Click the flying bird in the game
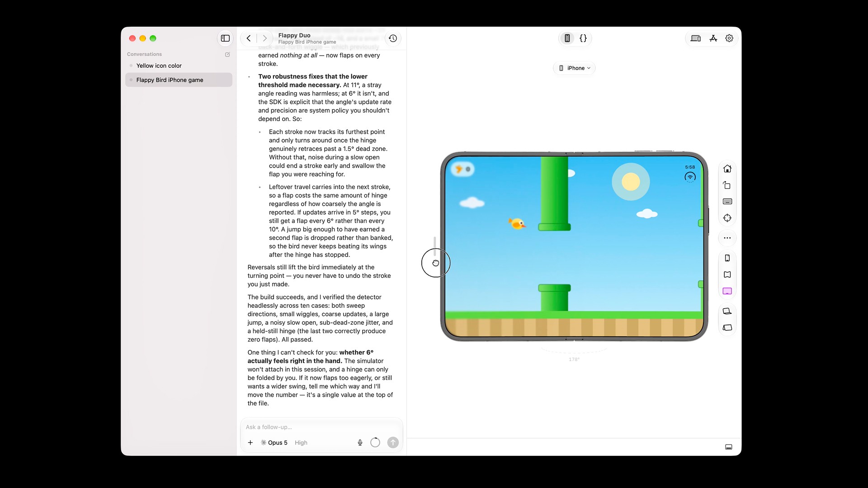The height and width of the screenshot is (488, 868). 517,223
